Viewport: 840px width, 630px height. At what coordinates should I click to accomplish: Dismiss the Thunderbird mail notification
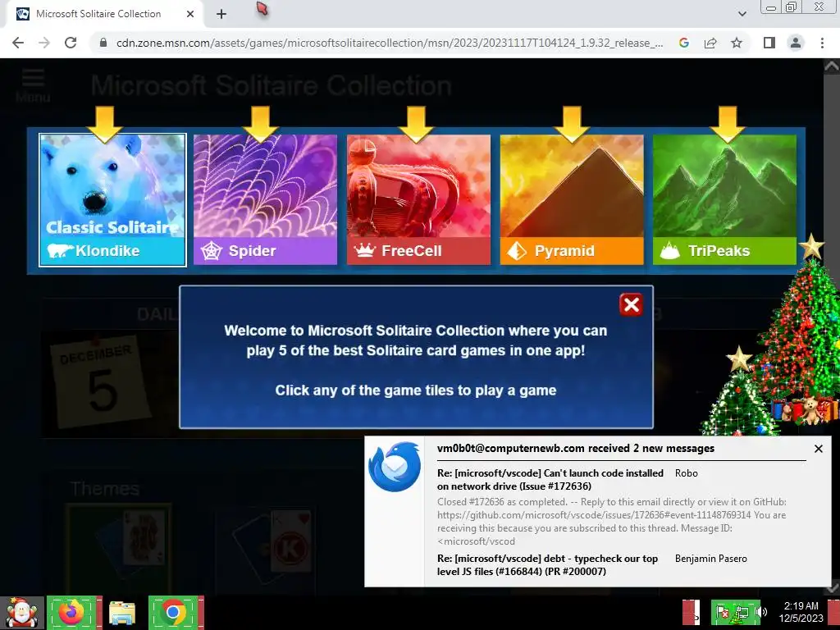(818, 449)
